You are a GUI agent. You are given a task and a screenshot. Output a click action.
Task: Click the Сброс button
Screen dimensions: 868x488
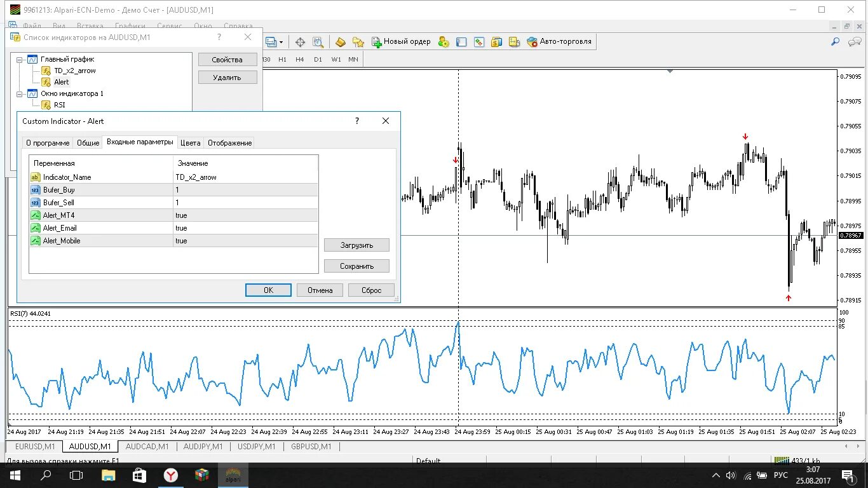372,290
